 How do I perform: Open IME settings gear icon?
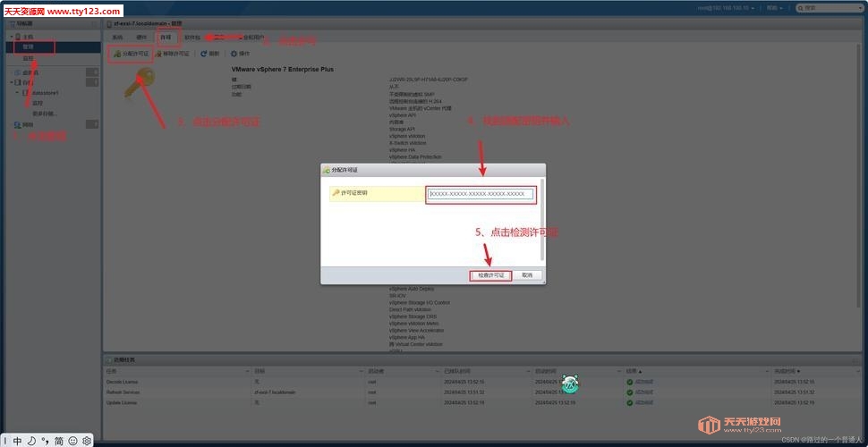click(x=87, y=441)
